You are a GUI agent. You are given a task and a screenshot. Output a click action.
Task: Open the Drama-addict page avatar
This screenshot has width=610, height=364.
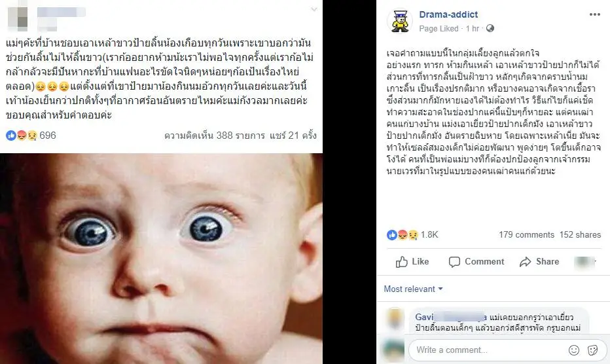(399, 21)
